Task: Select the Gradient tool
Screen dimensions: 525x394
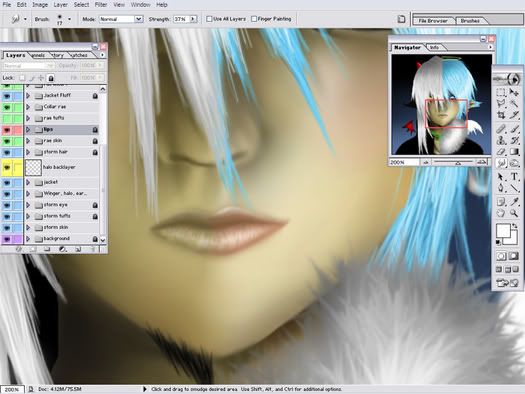Action: click(514, 152)
